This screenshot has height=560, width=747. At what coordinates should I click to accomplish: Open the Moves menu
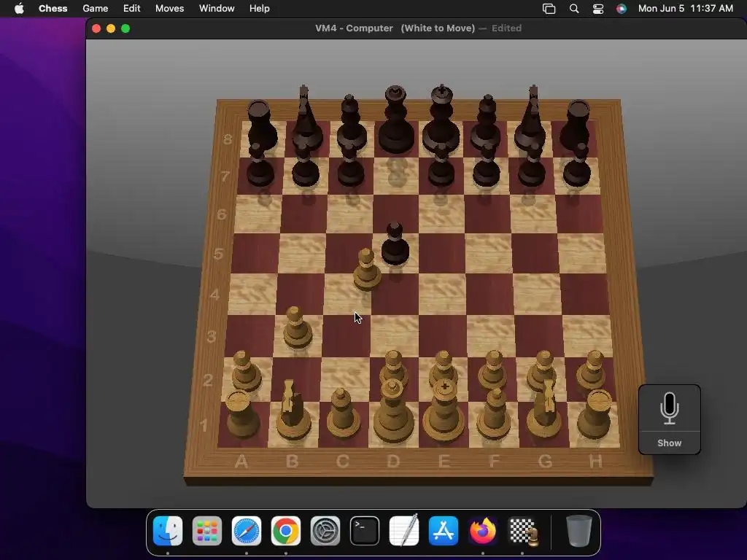(x=169, y=9)
